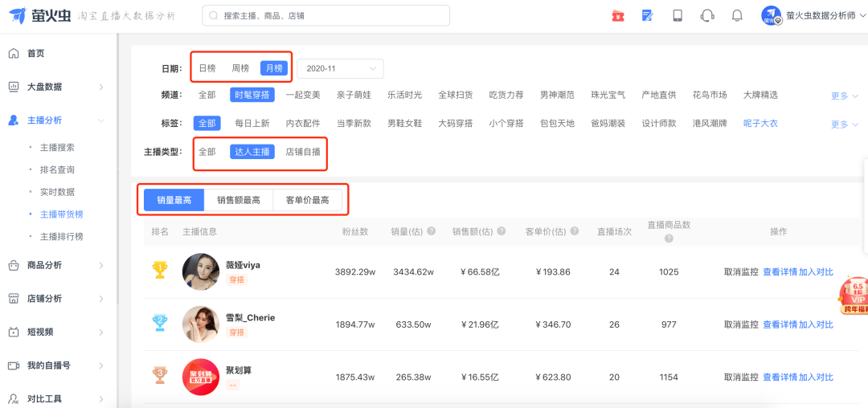
Task: Click help icon beside 客单价(估) header
Action: click(x=575, y=231)
